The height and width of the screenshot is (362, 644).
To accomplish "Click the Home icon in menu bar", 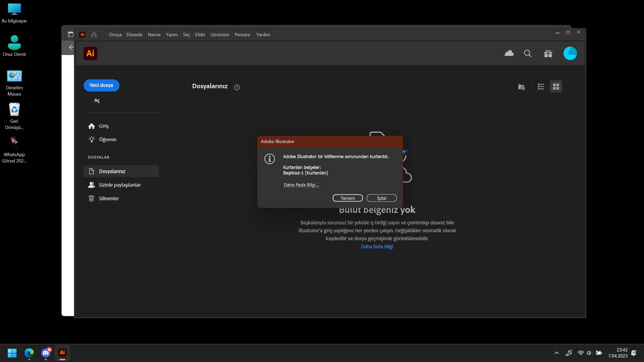I will 94,34.
